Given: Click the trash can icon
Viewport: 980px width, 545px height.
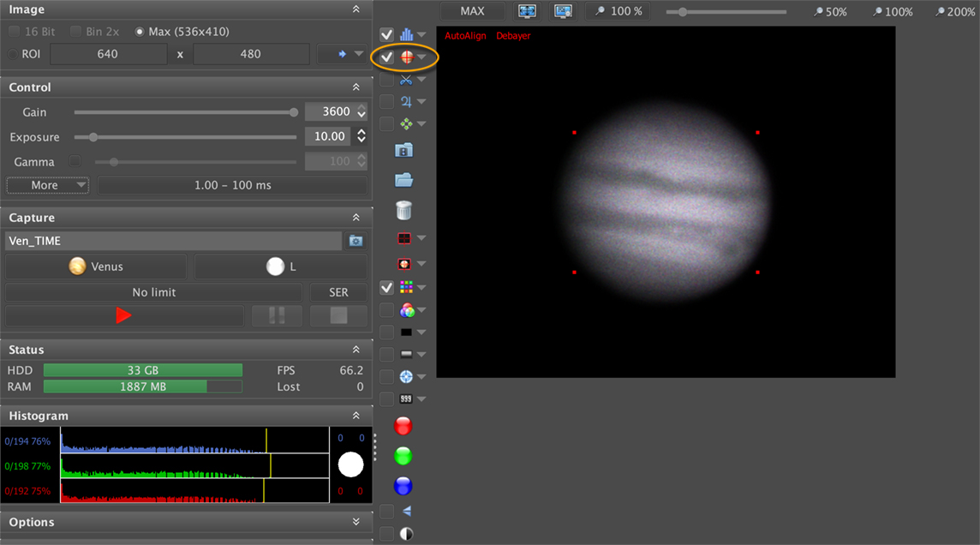Looking at the screenshot, I should click(403, 210).
